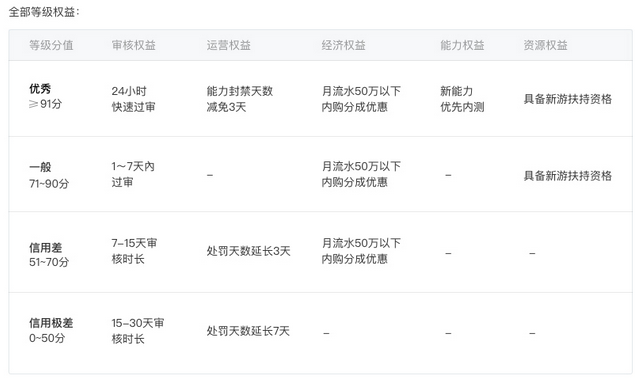Image resolution: width=637 pixels, height=388 pixels.
Task: Click the 24小时快速过审 cell
Action: 134,99
